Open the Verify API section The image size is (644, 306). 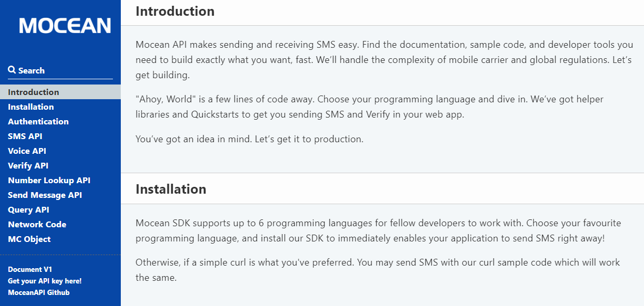tap(28, 165)
